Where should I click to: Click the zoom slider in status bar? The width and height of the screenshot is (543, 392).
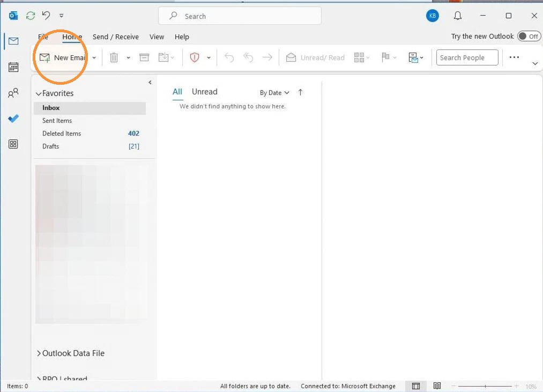[x=485, y=386]
